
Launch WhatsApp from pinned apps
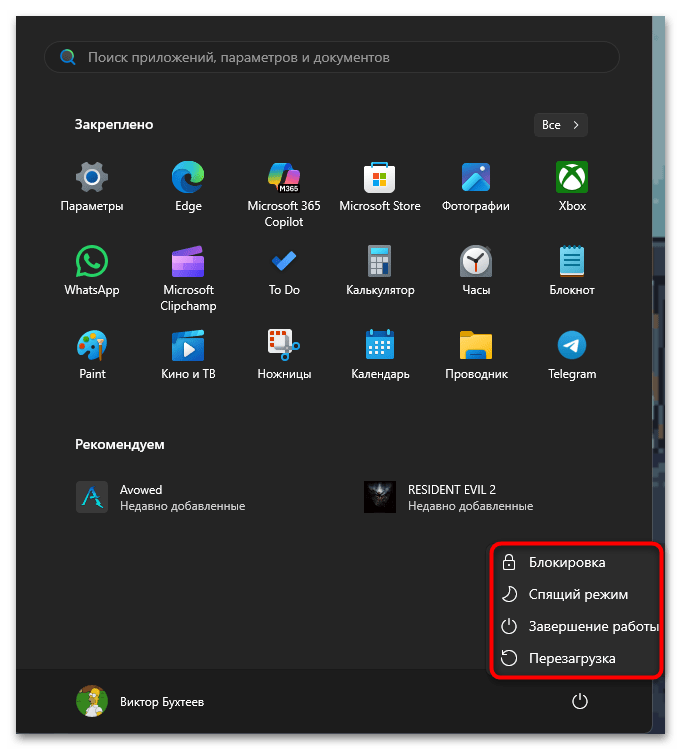tap(92, 271)
